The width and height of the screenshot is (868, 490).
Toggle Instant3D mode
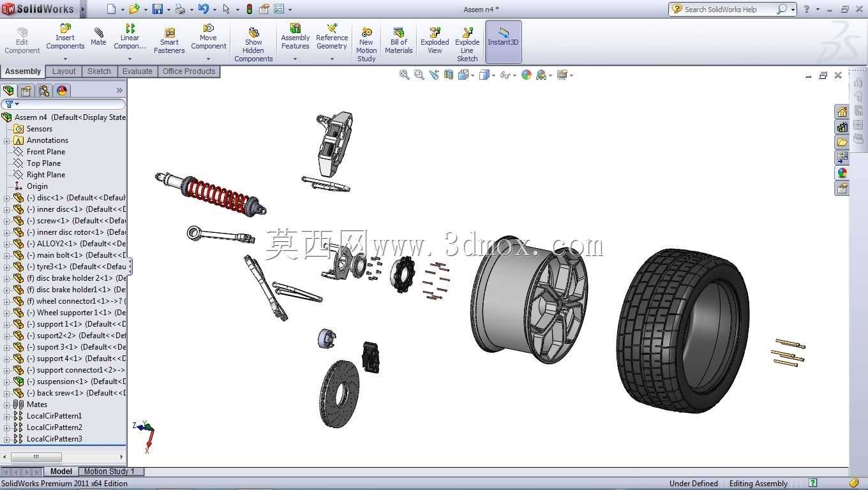[x=503, y=41]
